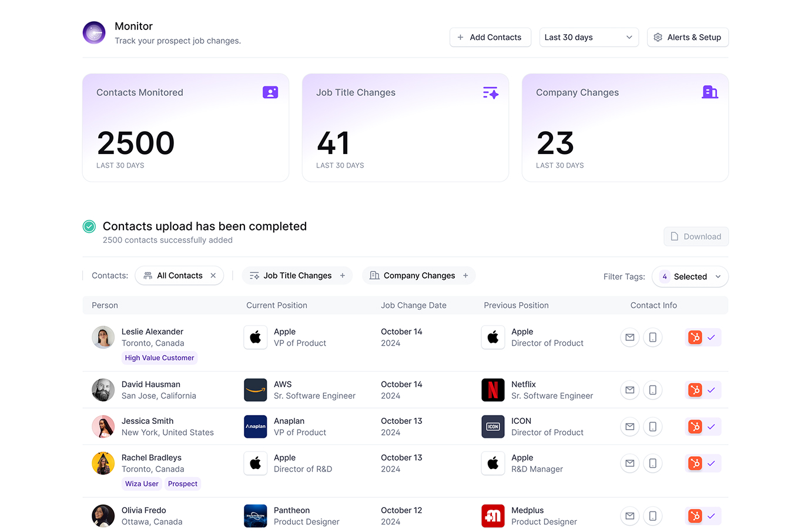Click the Wiza User tag
811x532 pixels.
pyautogui.click(x=142, y=484)
